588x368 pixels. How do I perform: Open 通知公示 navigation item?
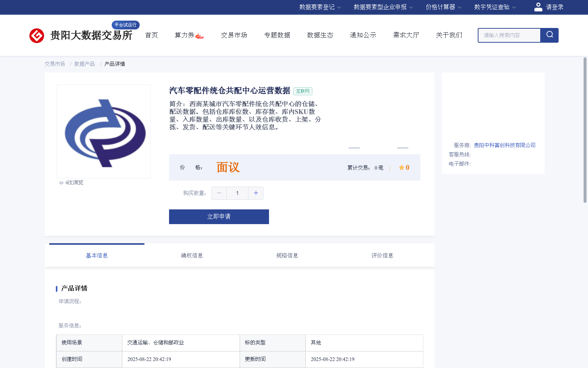363,35
